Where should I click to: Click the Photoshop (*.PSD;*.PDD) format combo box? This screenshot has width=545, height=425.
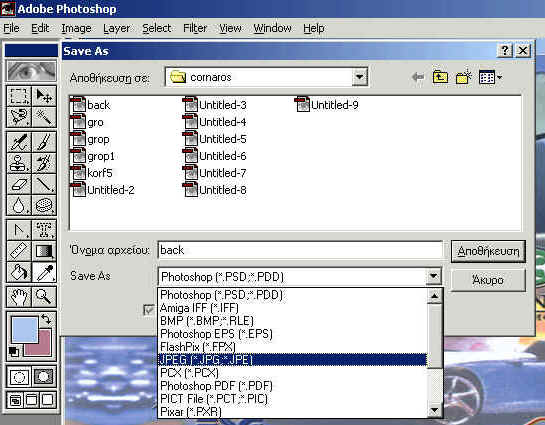point(299,277)
